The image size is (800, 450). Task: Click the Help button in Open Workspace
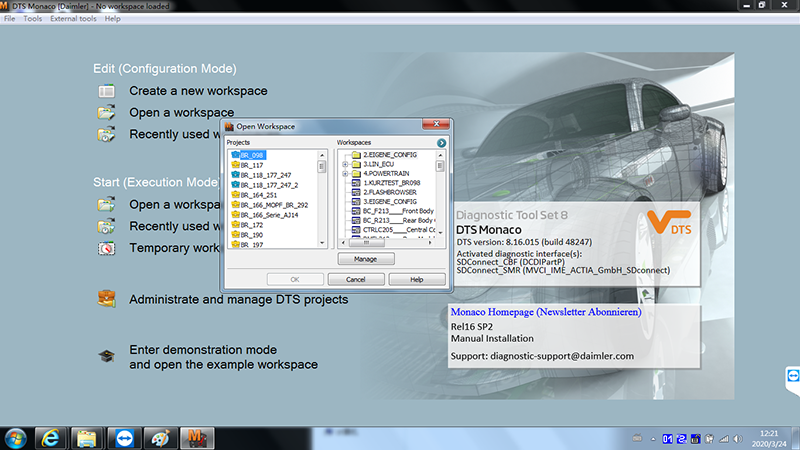tap(417, 280)
